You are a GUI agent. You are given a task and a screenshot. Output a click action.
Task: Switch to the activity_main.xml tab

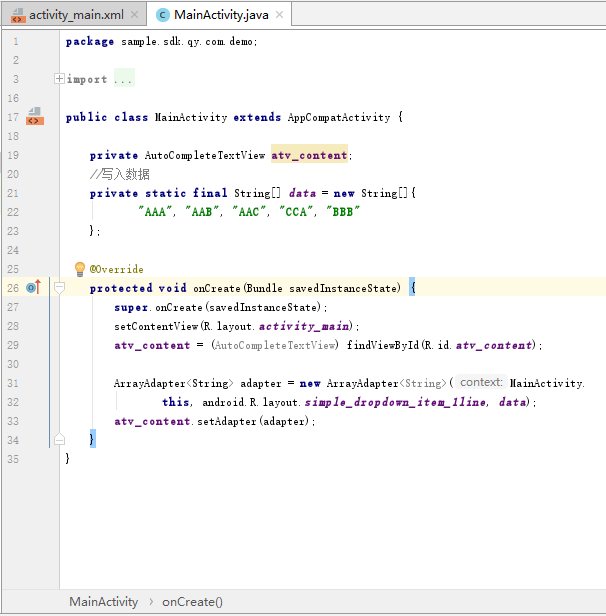pos(75,15)
